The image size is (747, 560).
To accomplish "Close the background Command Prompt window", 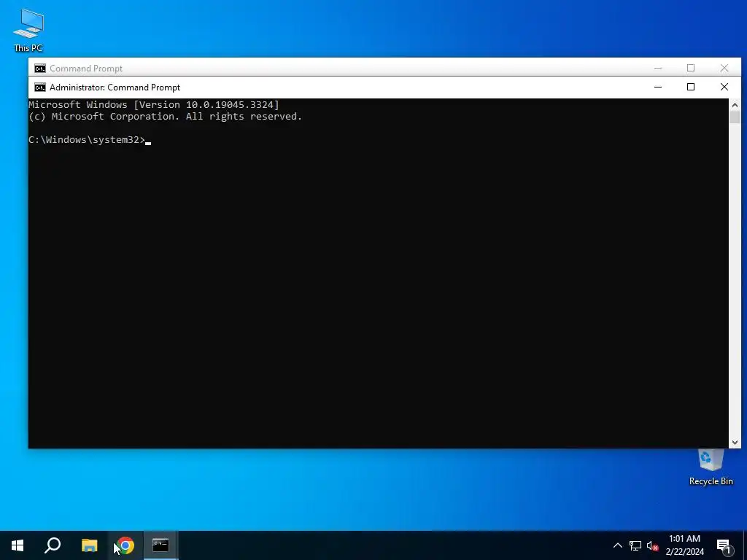I will tap(724, 68).
